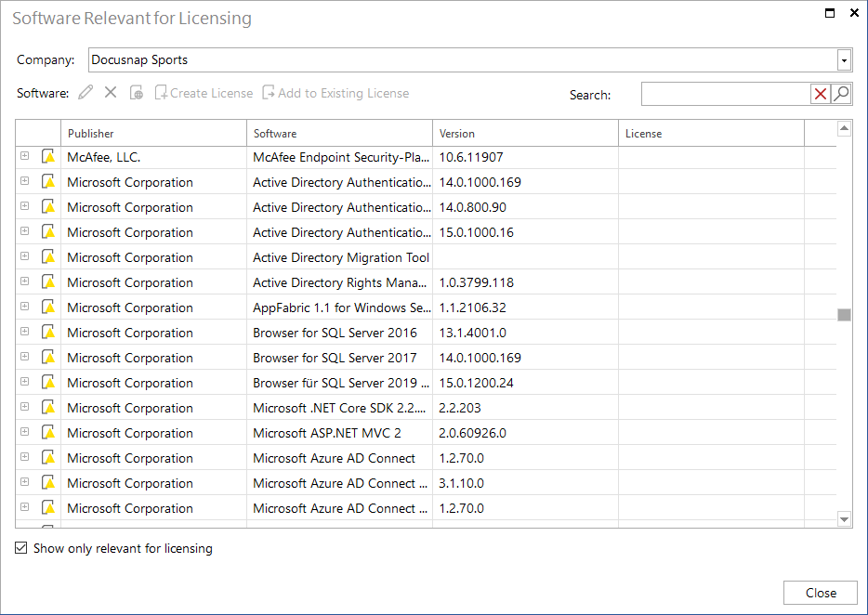The image size is (868, 615).
Task: Click the vertical scrollbar thumb
Action: (x=844, y=314)
